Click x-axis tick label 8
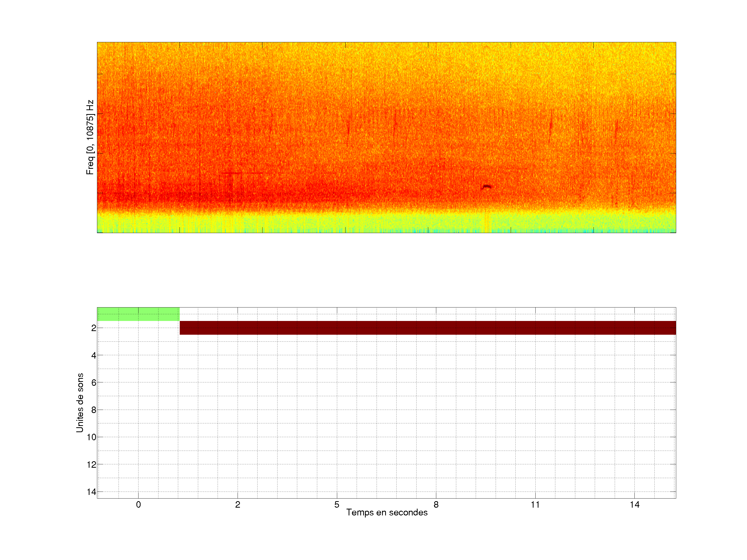Screen dimensions: 747x560 click(x=436, y=505)
